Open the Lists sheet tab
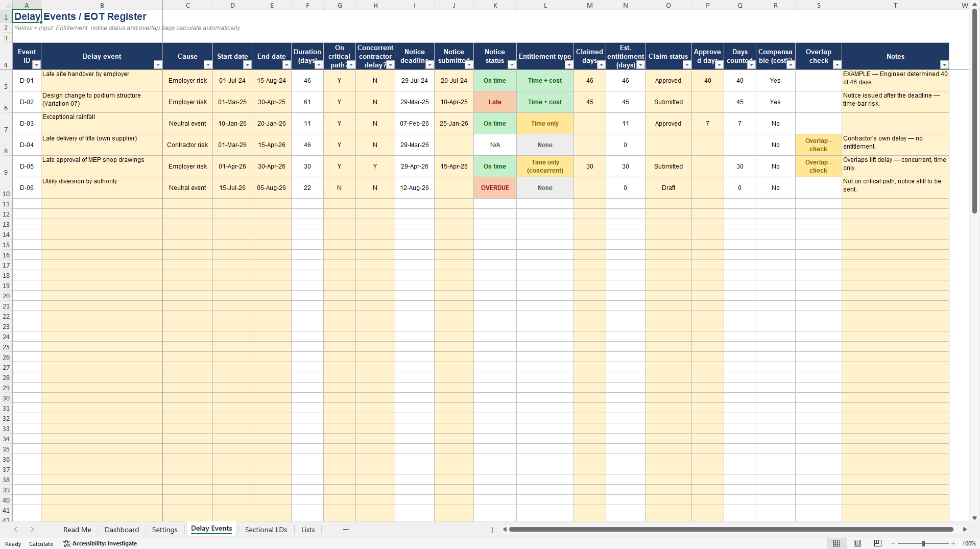The height and width of the screenshot is (549, 980). point(308,530)
